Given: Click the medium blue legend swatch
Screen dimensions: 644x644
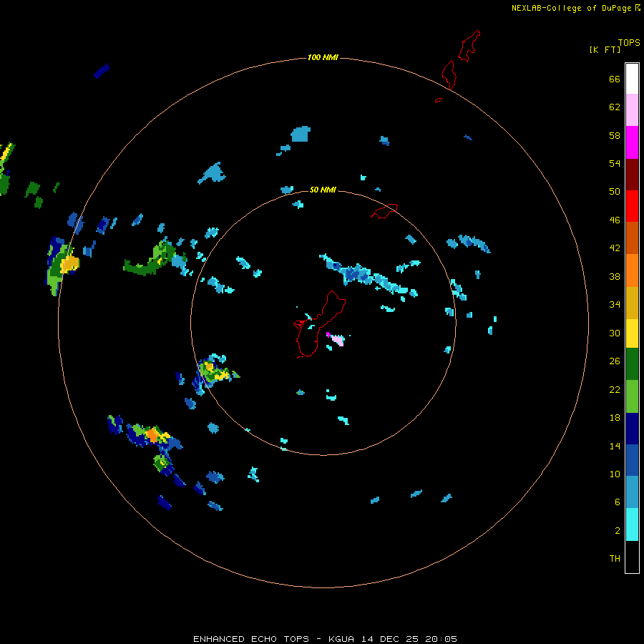Looking at the screenshot, I should pos(632,460).
